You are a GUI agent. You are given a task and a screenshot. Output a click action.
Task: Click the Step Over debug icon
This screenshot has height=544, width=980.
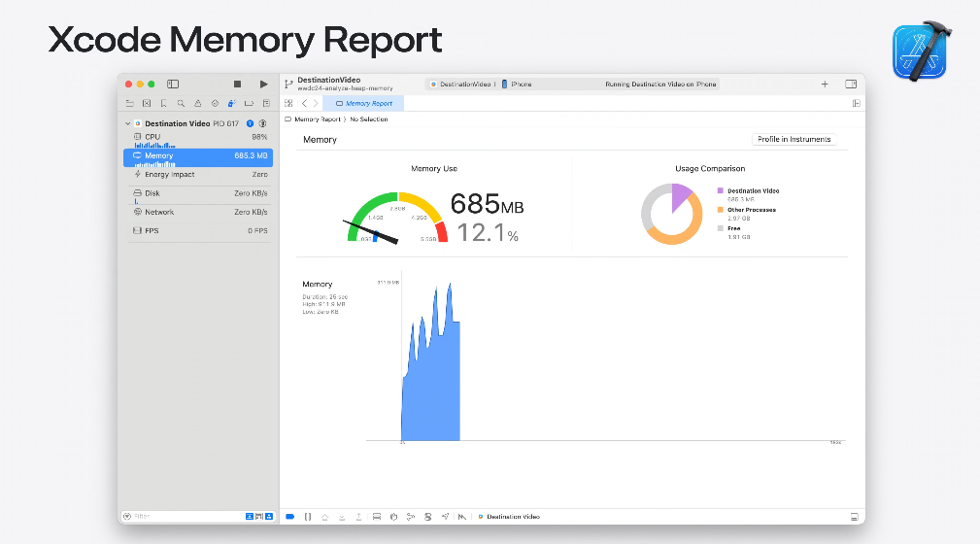[324, 517]
